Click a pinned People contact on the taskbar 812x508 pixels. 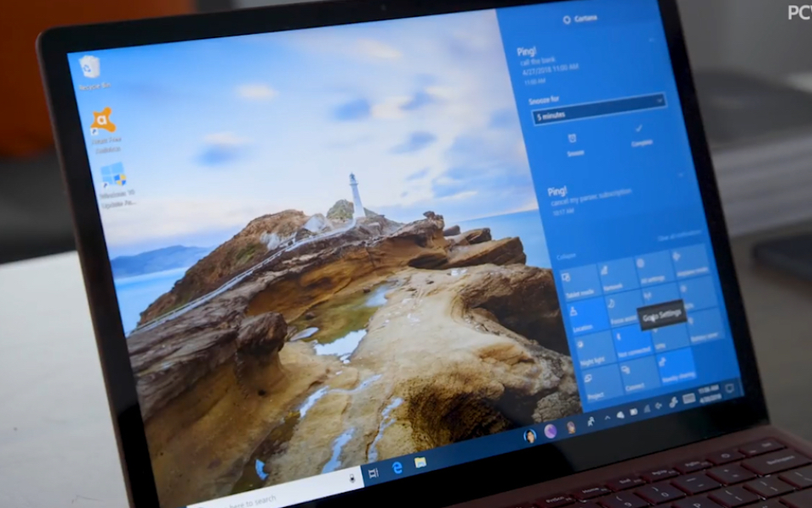click(x=529, y=436)
